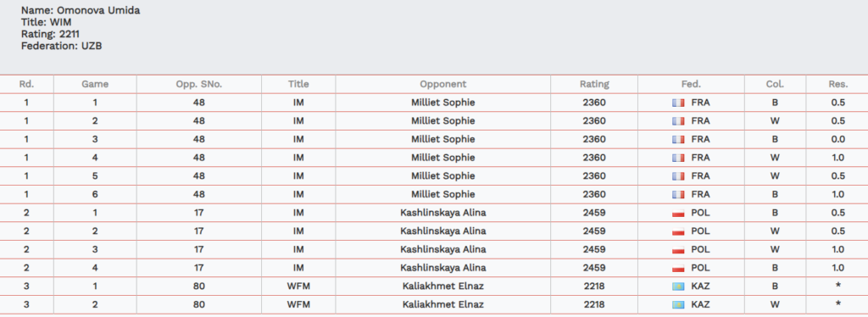Click the Res. column header

click(x=837, y=84)
